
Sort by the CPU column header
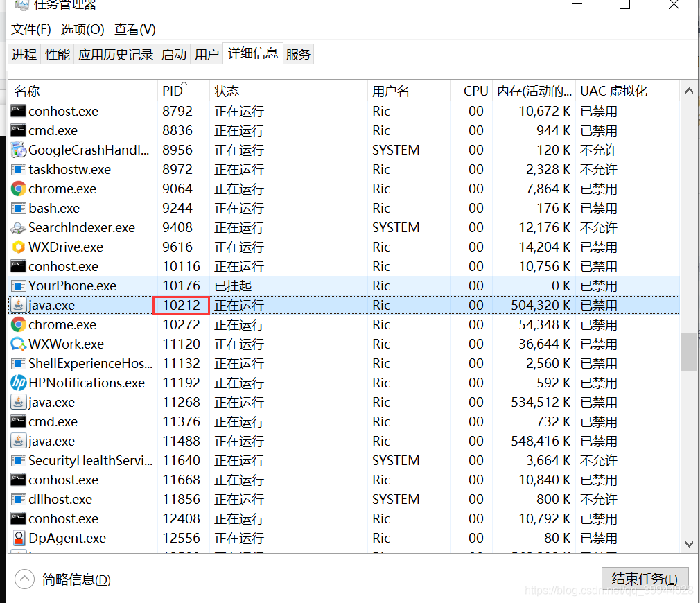tap(471, 91)
